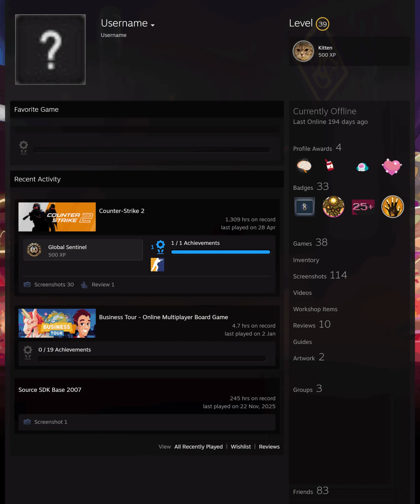Open the Kitten badge cat icon
Viewport: 420px width, 504px height.
point(303,51)
